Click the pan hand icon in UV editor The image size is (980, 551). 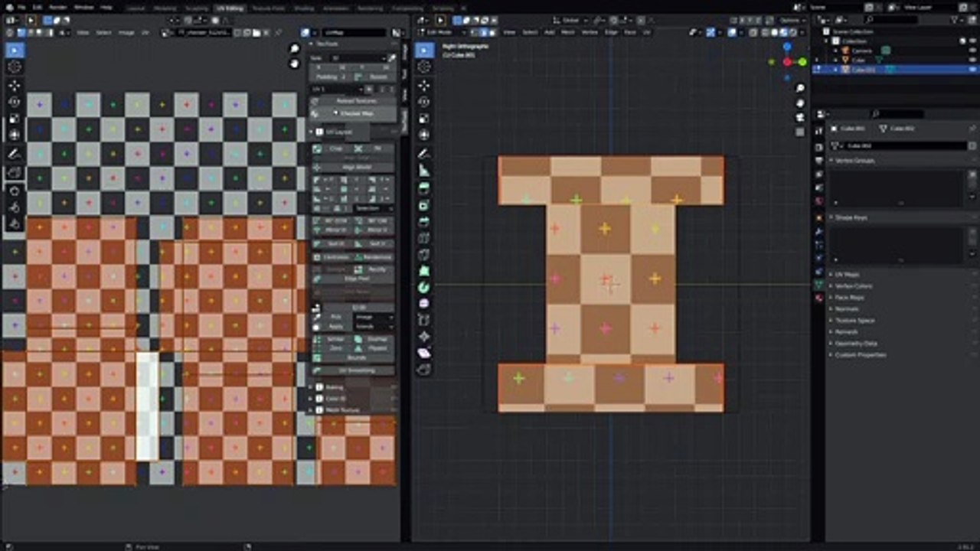point(295,64)
